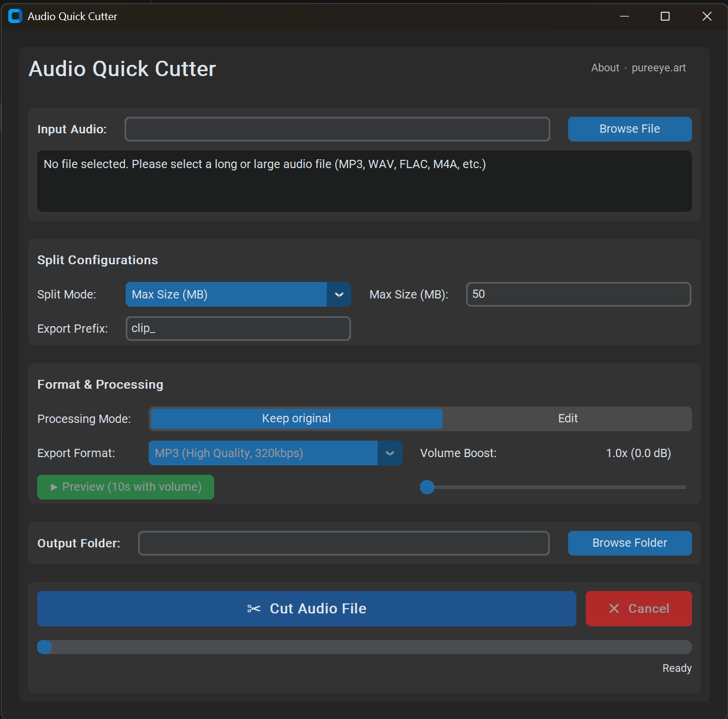Image resolution: width=728 pixels, height=719 pixels.
Task: Click the cutting progress bar
Action: tap(364, 647)
